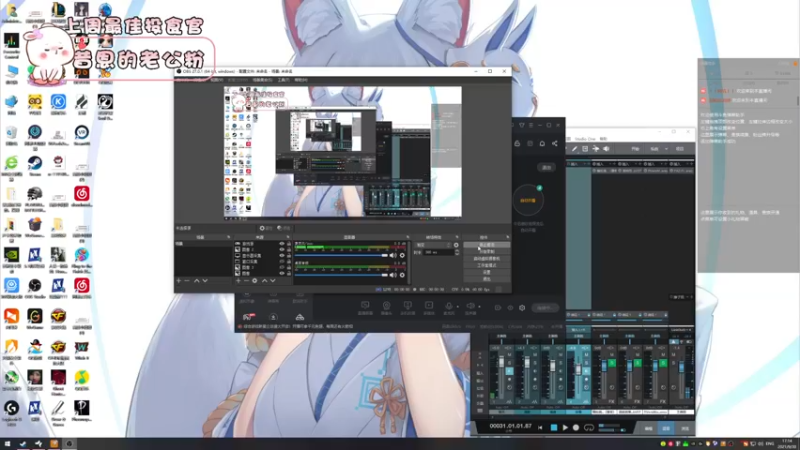Image resolution: width=800 pixels, height=450 pixels.
Task: Select the speaker listen tool in Studio One toolbar
Action: (606, 148)
